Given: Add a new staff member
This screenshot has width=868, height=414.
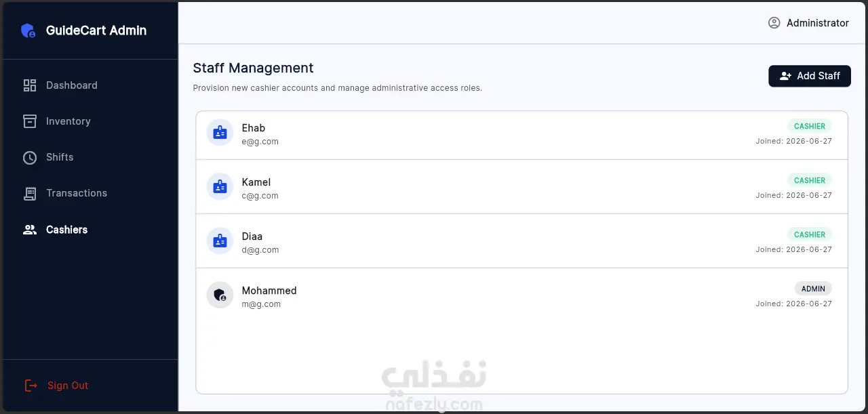Looking at the screenshot, I should pyautogui.click(x=810, y=76).
